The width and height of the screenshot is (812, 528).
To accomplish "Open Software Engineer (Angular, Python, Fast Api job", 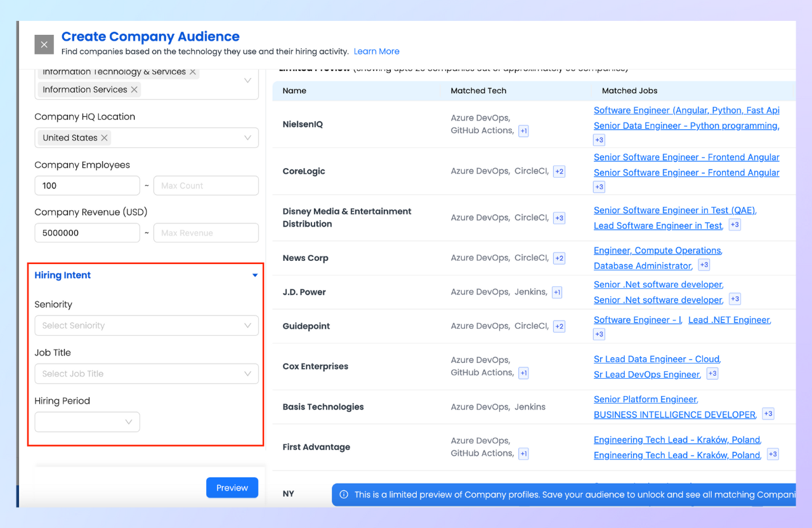I will click(x=686, y=110).
